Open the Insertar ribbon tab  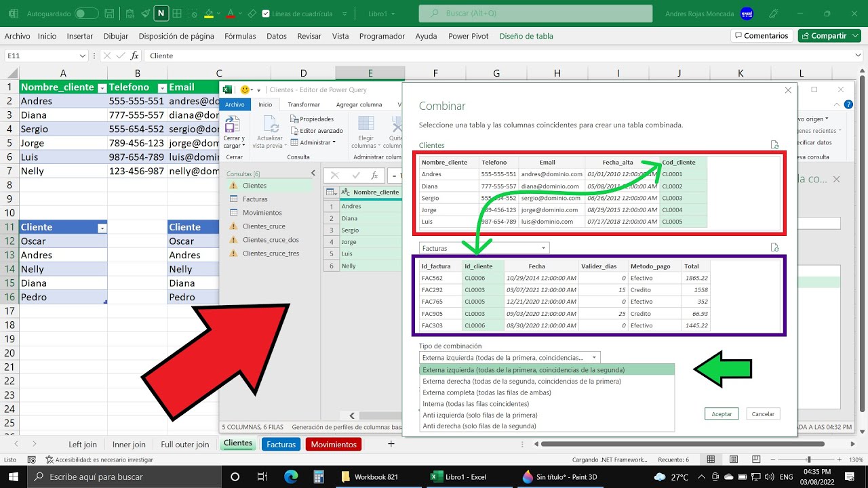pos(80,36)
